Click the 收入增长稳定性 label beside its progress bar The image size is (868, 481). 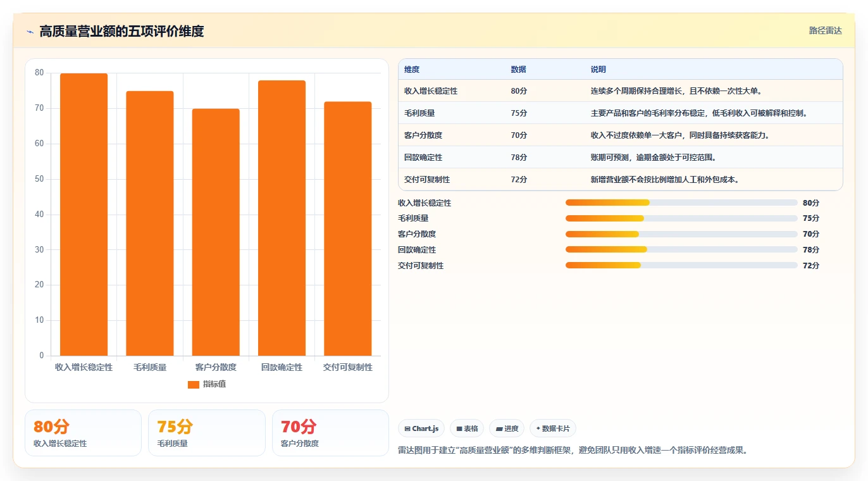[425, 203]
